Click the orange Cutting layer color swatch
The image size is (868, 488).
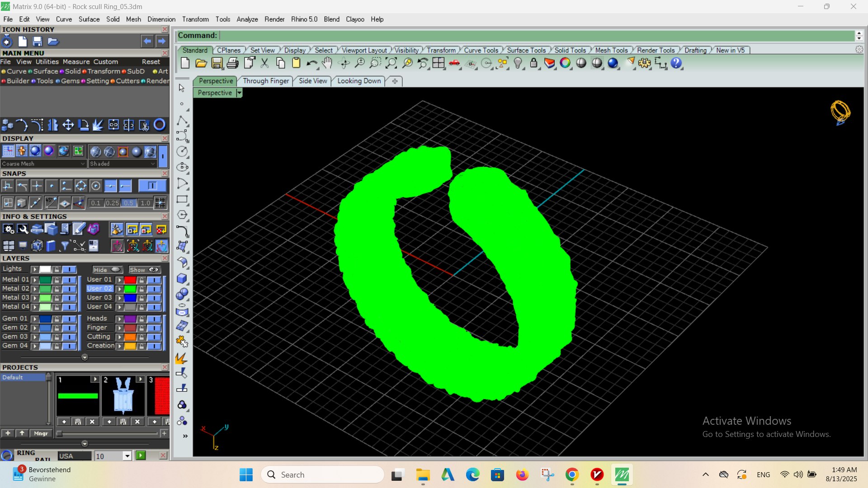click(x=130, y=337)
